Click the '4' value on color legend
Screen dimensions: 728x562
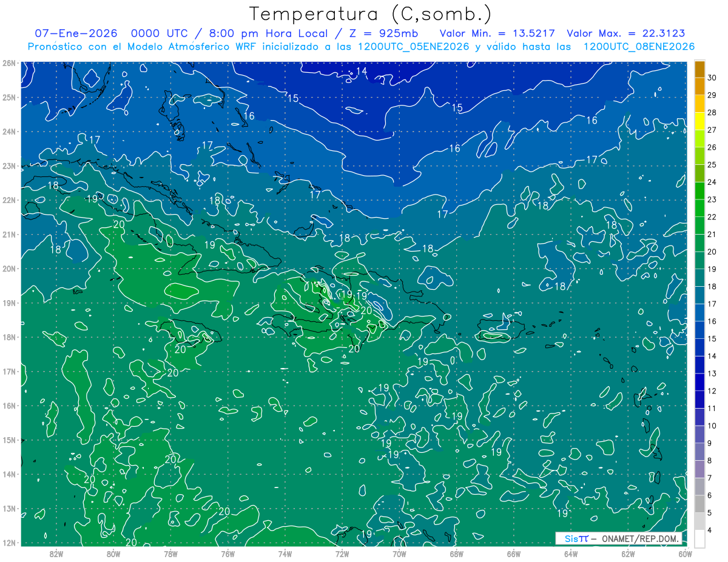coord(710,530)
